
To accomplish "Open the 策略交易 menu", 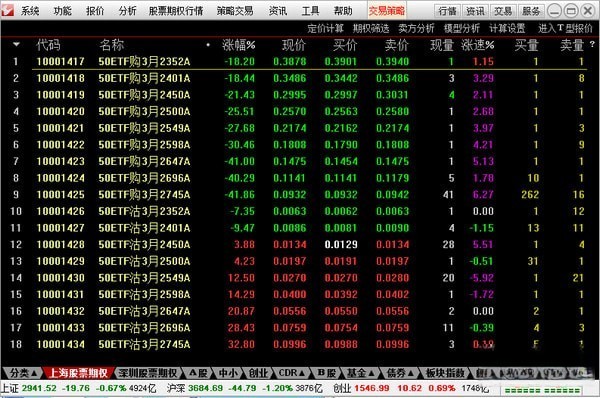I will tap(235, 11).
